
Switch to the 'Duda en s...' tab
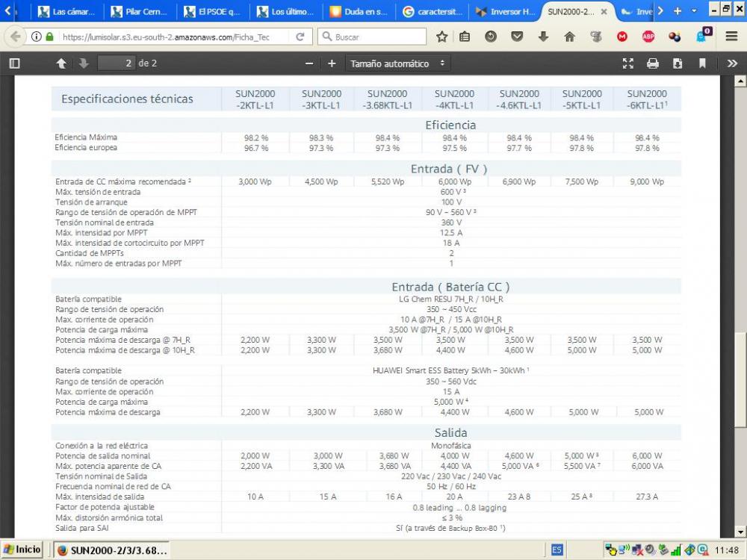359,12
